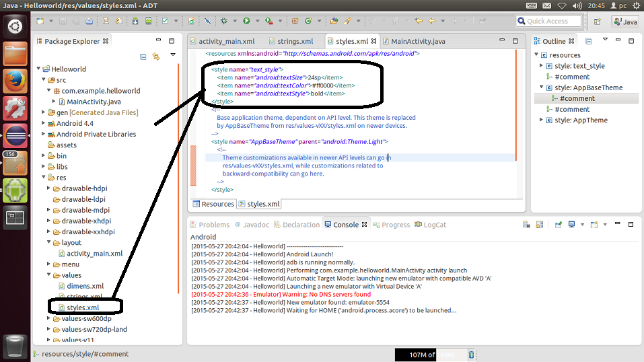Open the Lint check dropdown arrow

point(176,21)
